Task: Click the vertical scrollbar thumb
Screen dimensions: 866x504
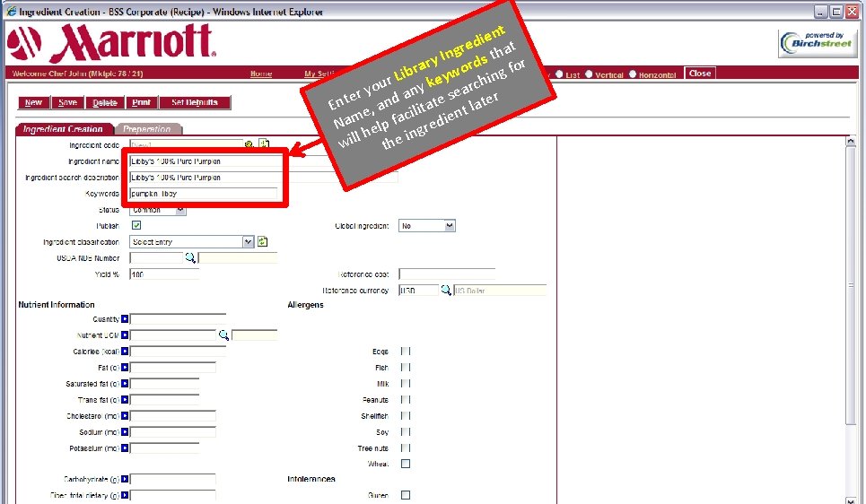Action: [x=851, y=285]
